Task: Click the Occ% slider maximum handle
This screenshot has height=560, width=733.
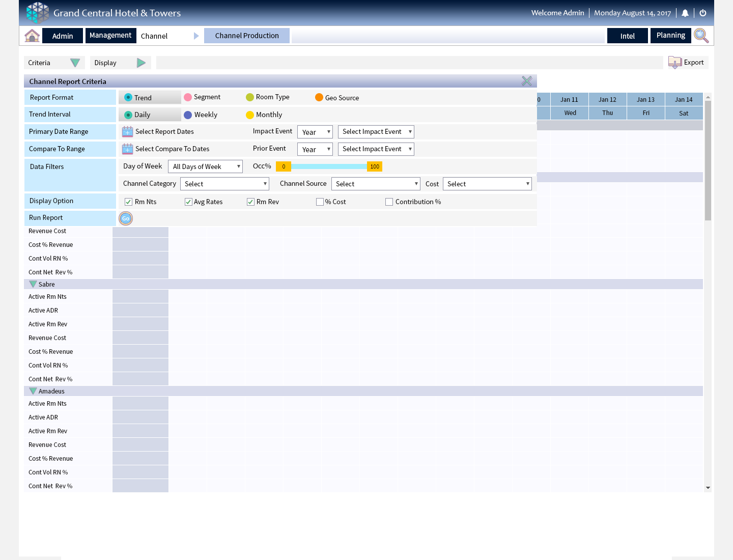Action: [375, 166]
